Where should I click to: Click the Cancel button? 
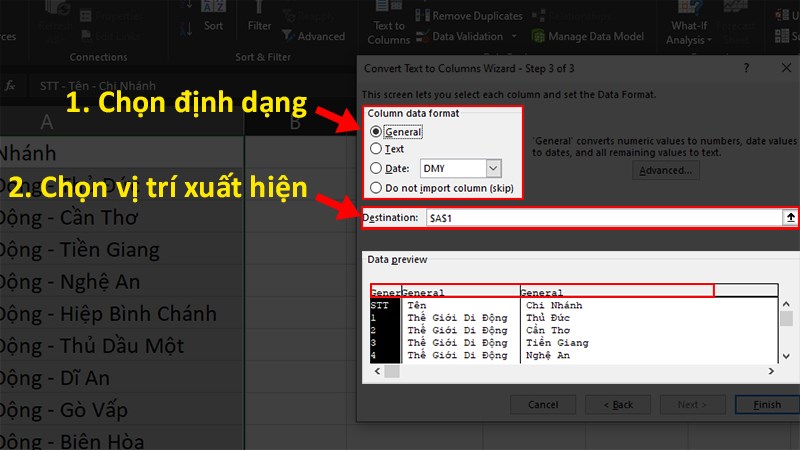click(543, 405)
